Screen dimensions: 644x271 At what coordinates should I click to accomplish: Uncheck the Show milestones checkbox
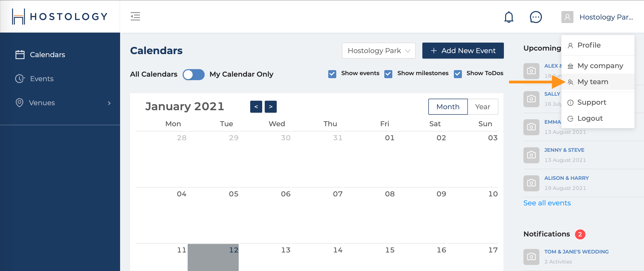(x=388, y=74)
